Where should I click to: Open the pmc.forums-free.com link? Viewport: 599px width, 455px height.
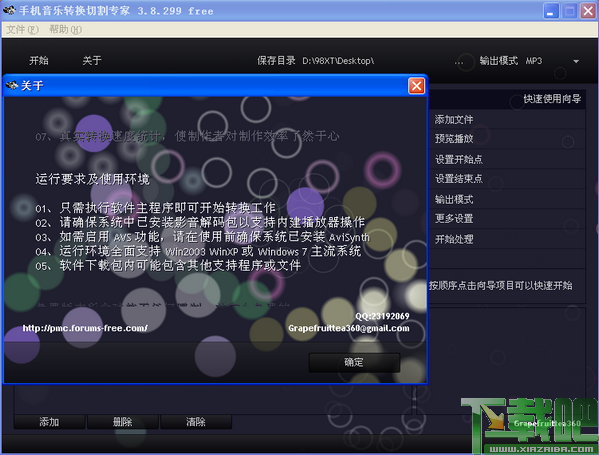pyautogui.click(x=85, y=328)
